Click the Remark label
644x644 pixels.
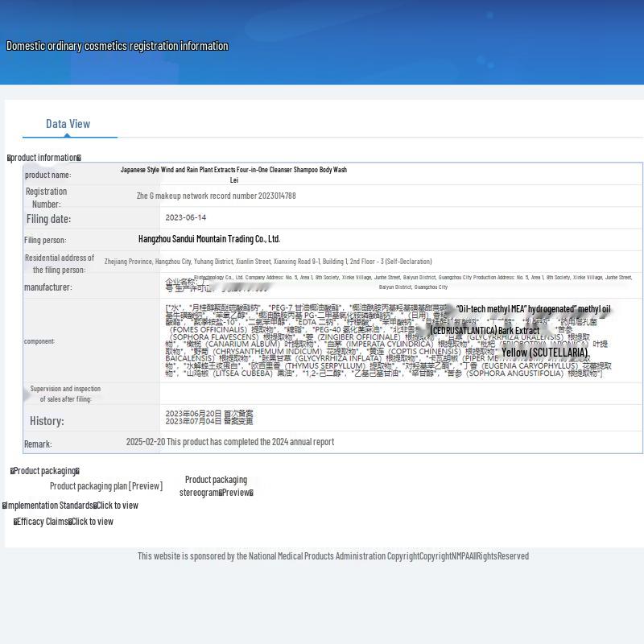click(x=38, y=444)
